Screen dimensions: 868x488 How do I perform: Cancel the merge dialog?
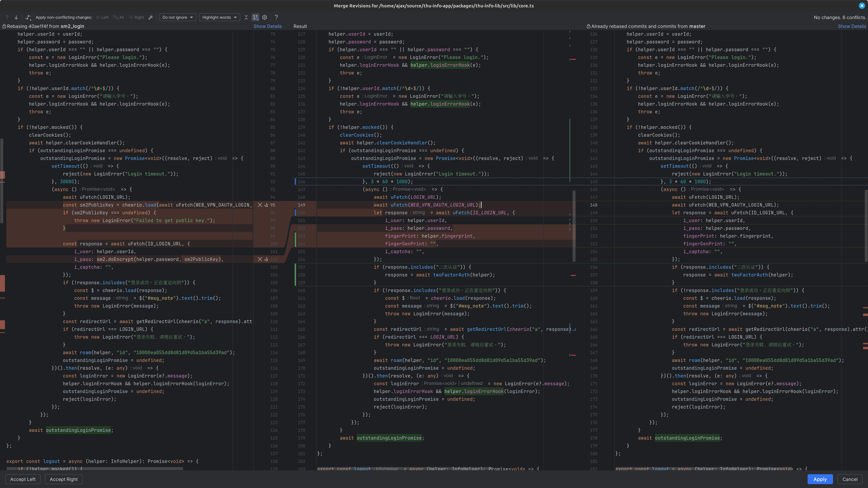tap(850, 479)
